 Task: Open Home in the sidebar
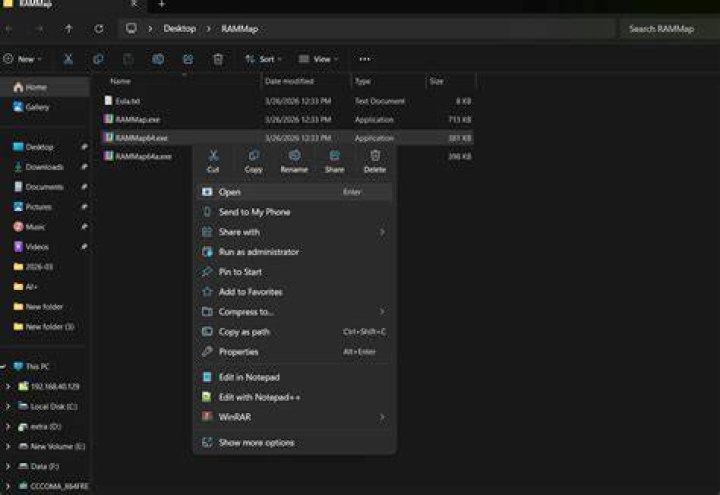tap(45, 87)
